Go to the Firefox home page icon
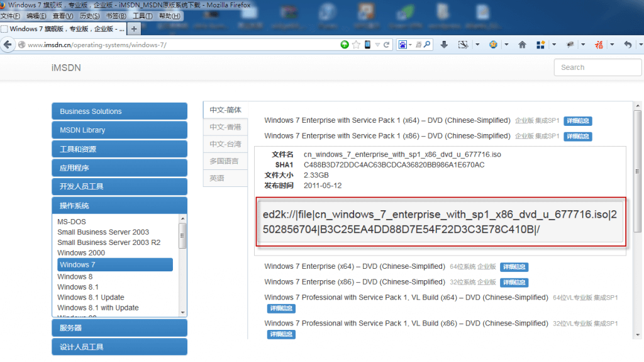The image size is (644, 362). coord(522,45)
